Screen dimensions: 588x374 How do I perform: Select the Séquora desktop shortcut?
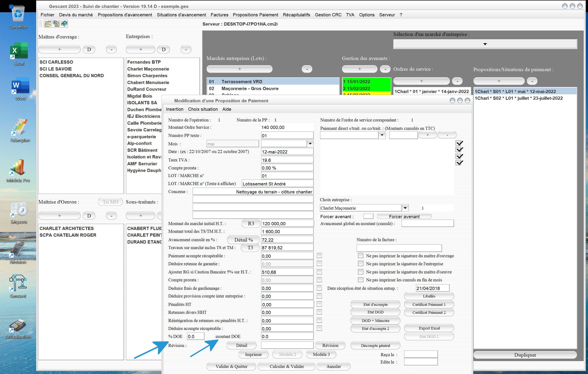coord(19,213)
